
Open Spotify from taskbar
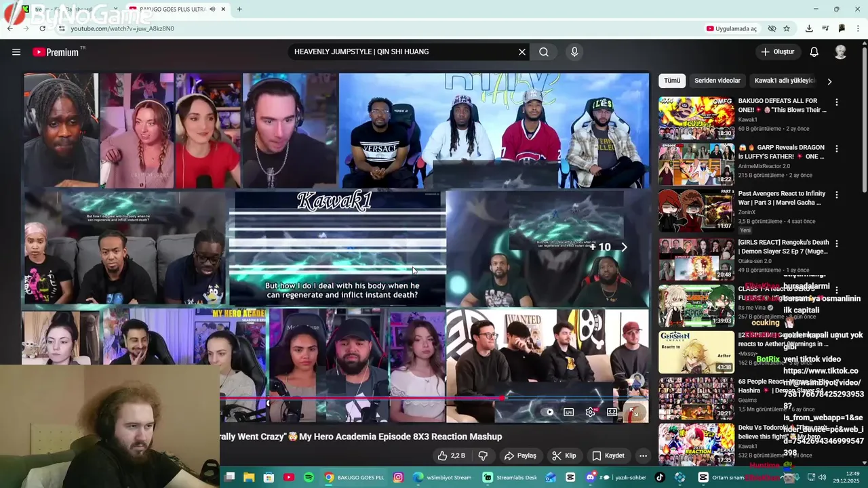click(x=309, y=477)
